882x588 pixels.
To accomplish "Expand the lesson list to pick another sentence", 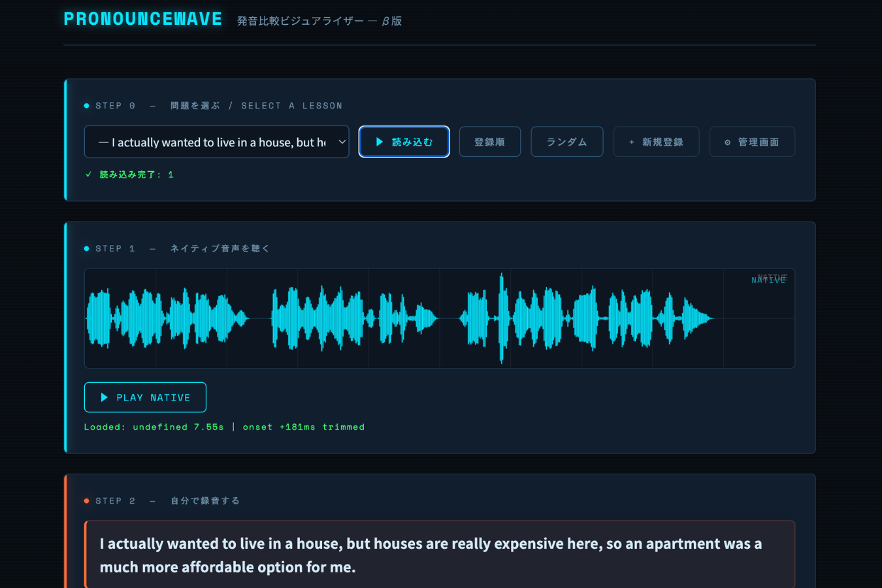I will [216, 141].
